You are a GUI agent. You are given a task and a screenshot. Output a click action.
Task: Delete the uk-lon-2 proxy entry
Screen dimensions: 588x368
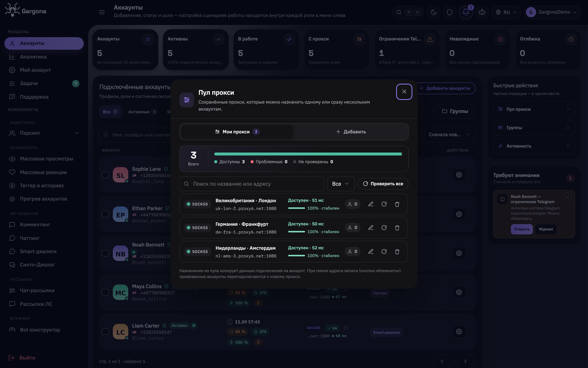point(397,204)
